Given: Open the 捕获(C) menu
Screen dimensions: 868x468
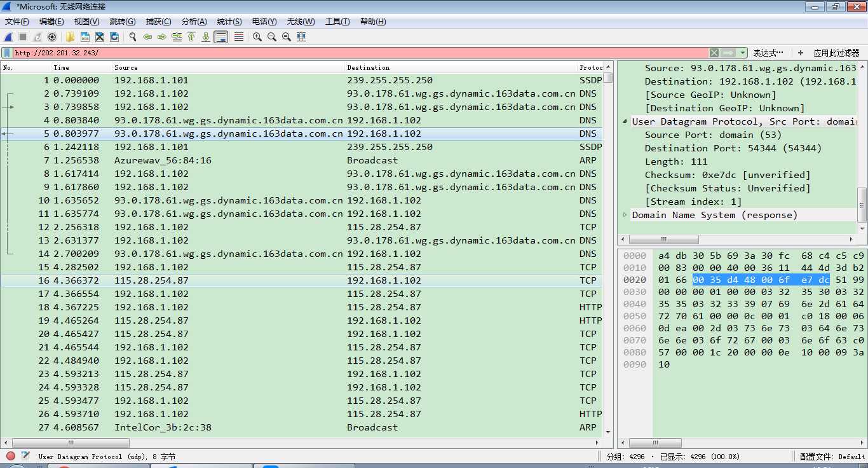Looking at the screenshot, I should click(158, 22).
